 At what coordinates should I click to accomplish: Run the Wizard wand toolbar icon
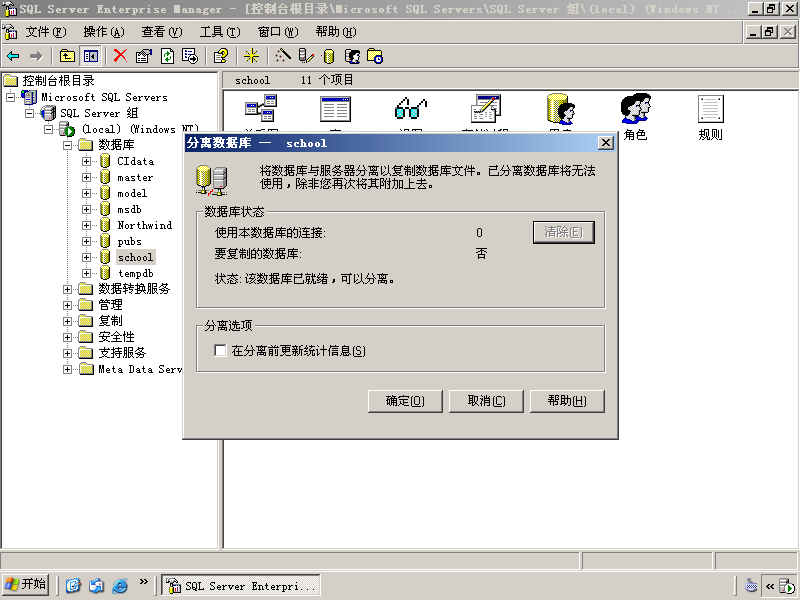point(283,56)
